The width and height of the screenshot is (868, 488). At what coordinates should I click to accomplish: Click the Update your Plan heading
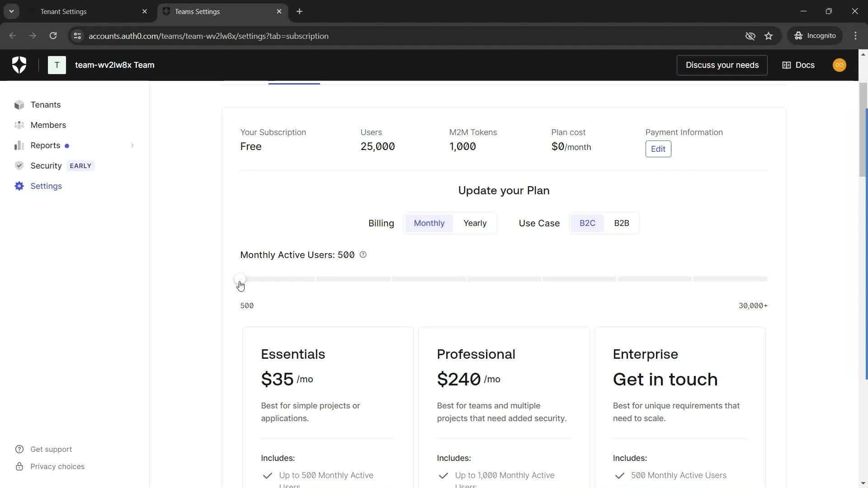[504, 191]
